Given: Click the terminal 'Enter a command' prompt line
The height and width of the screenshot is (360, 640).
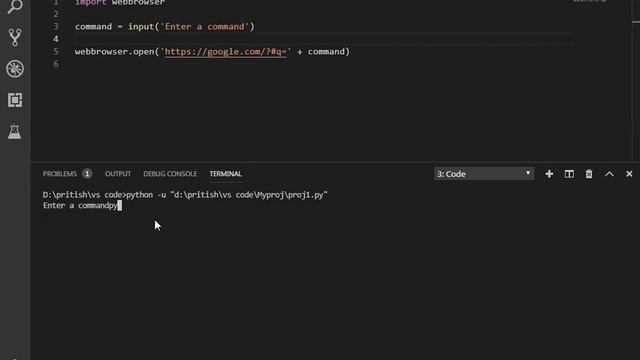Looking at the screenshot, I should 82,205.
